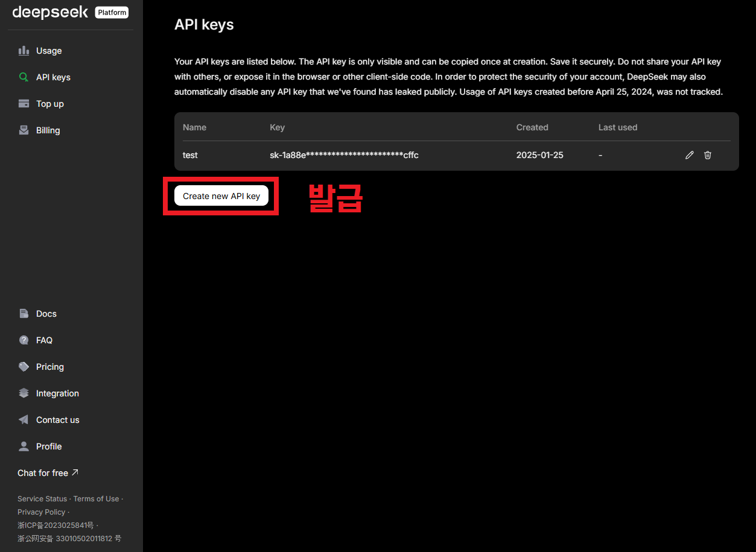The width and height of the screenshot is (756, 552).
Task: Click the Pricing tag icon
Action: 24,367
